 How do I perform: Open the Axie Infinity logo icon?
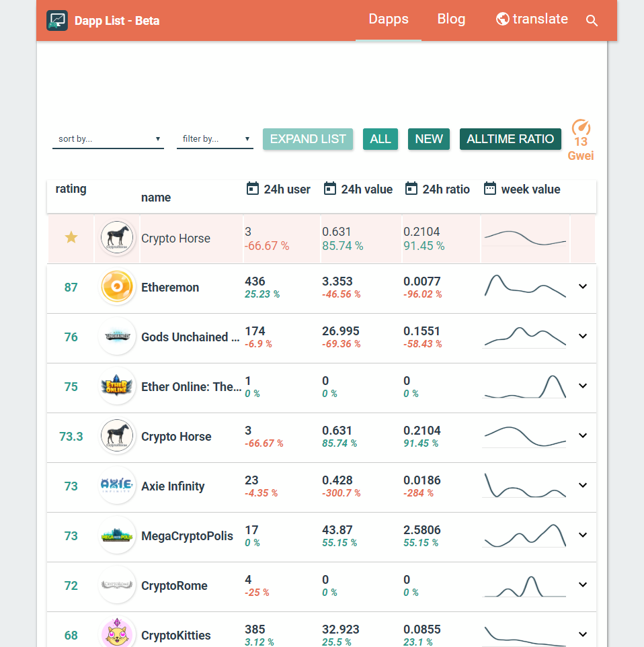point(117,485)
